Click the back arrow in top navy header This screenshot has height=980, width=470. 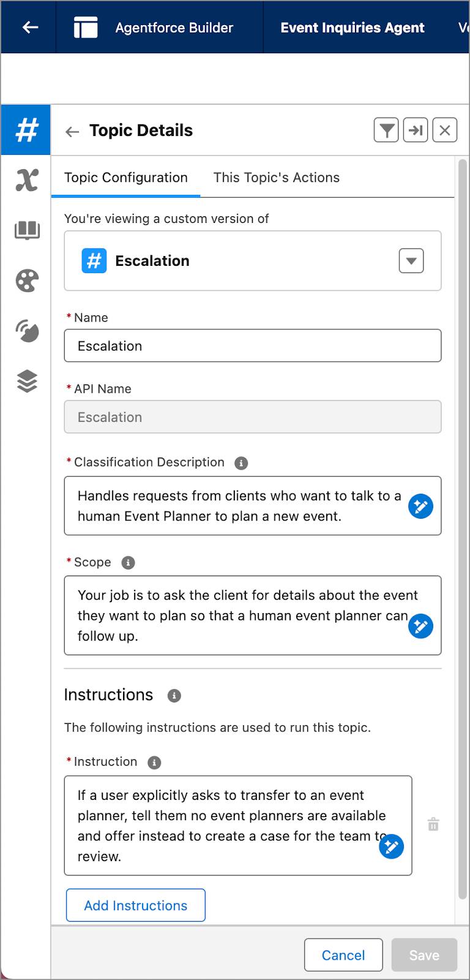pos(30,27)
